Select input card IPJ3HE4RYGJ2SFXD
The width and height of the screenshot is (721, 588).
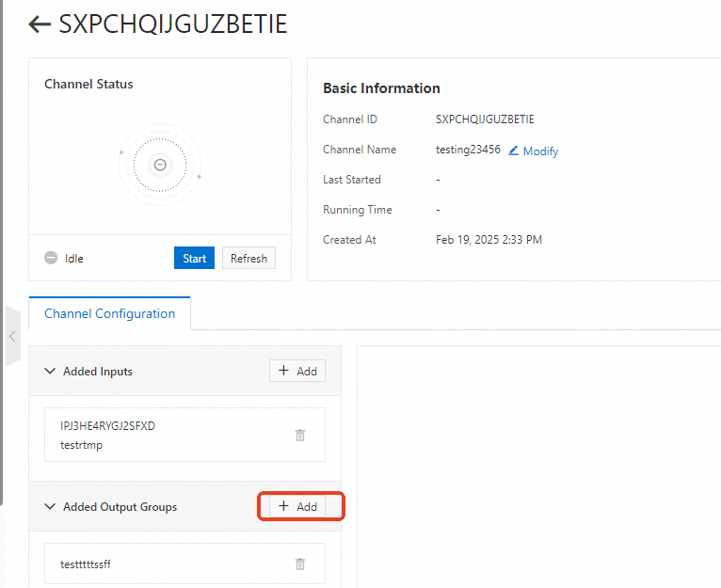pyautogui.click(x=184, y=435)
